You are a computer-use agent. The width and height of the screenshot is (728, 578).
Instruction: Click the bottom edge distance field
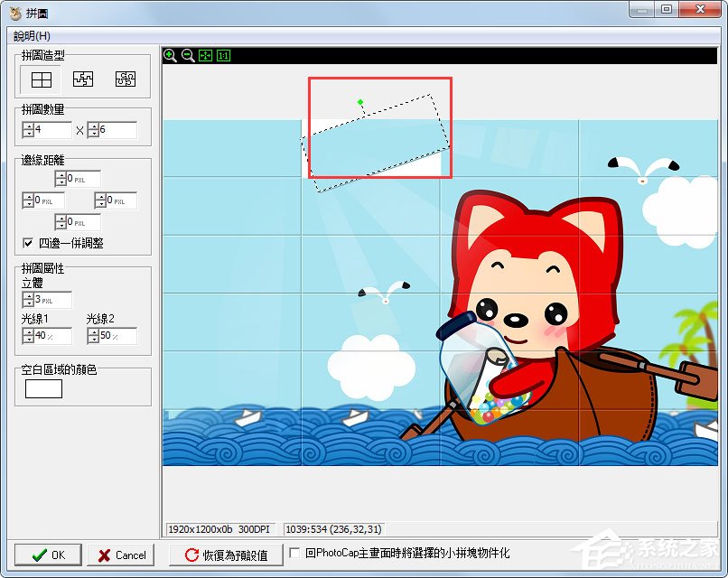point(84,222)
